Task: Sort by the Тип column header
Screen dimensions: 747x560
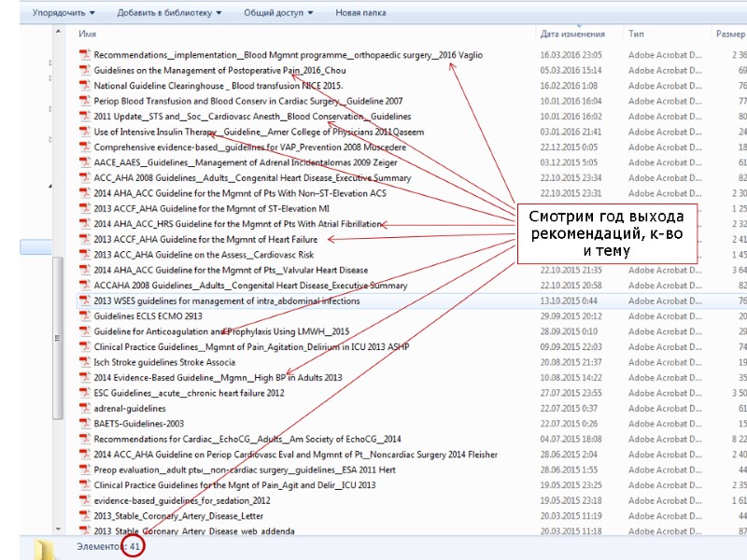Action: [636, 34]
